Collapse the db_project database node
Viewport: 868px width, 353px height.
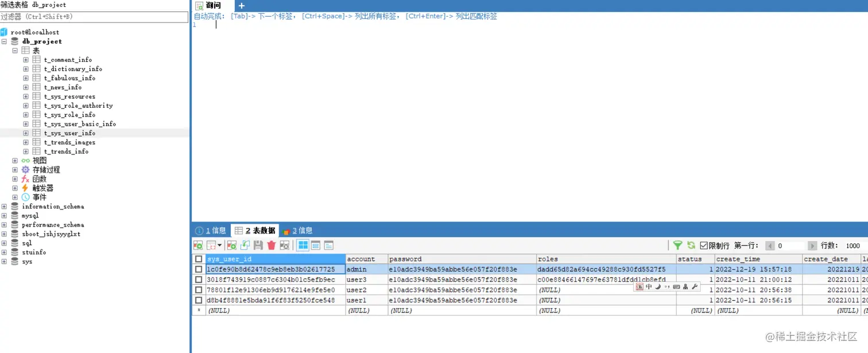4,41
